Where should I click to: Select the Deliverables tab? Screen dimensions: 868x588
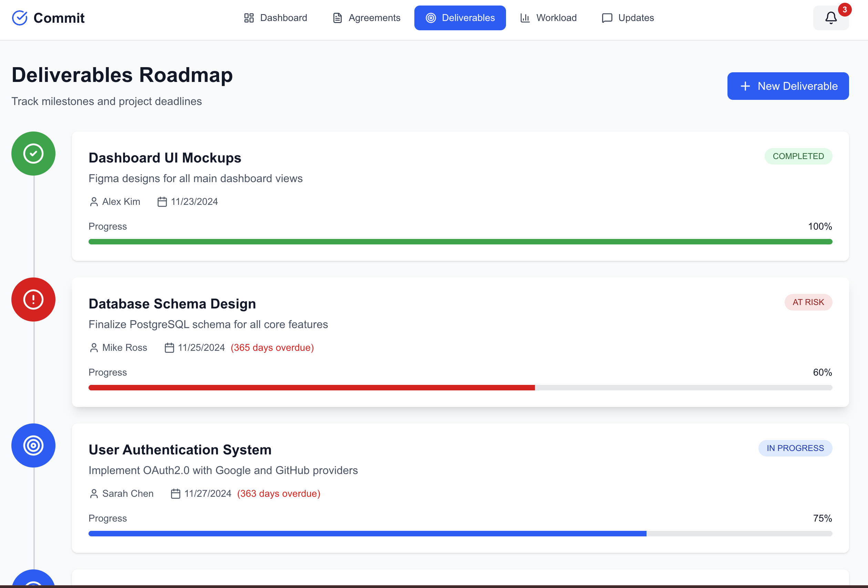(x=460, y=18)
